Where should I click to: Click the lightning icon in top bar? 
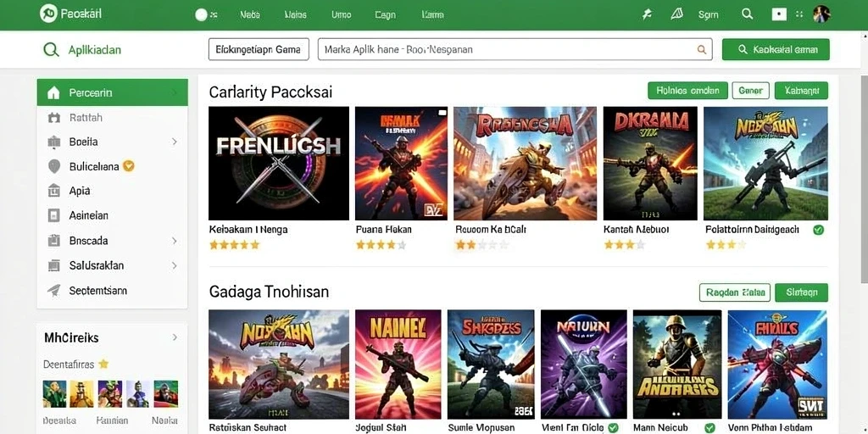click(647, 15)
